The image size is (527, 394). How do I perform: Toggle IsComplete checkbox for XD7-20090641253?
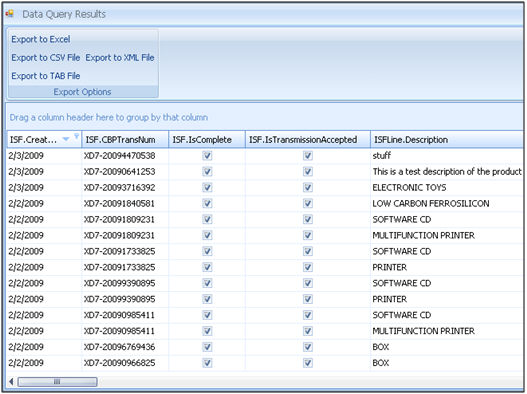(207, 171)
